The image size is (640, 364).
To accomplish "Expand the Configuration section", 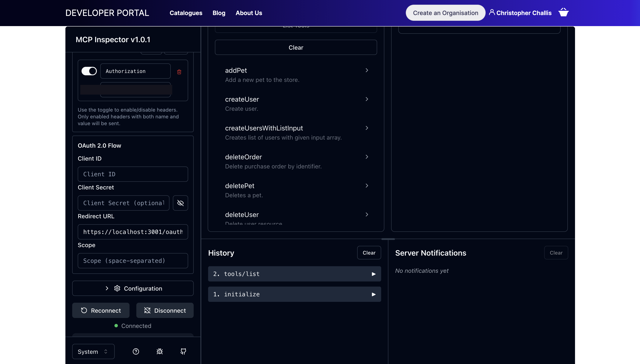I will tap(133, 288).
